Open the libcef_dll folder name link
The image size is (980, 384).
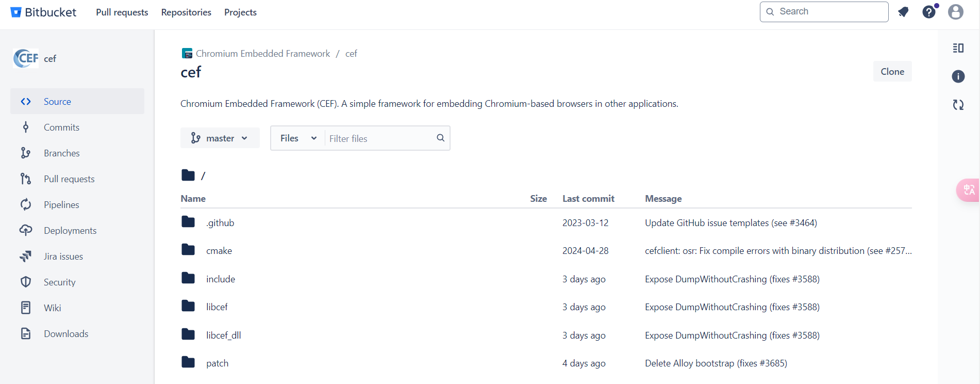pyautogui.click(x=224, y=335)
